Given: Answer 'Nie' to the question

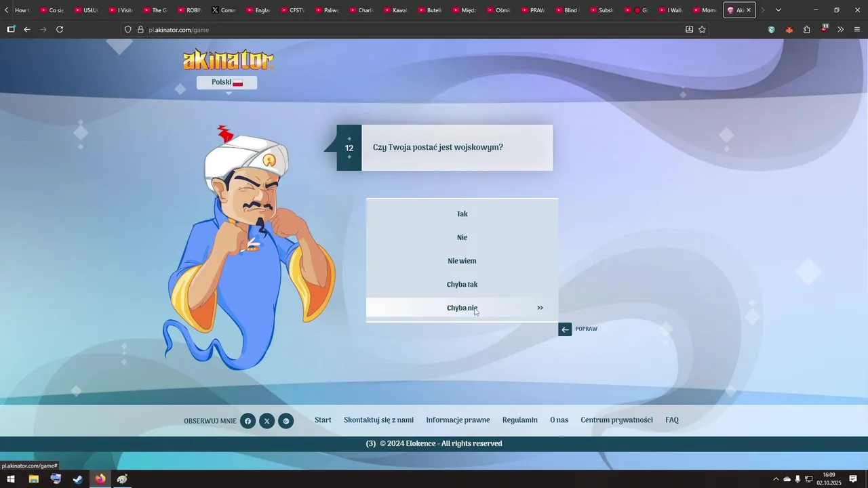Looking at the screenshot, I should pos(462,238).
